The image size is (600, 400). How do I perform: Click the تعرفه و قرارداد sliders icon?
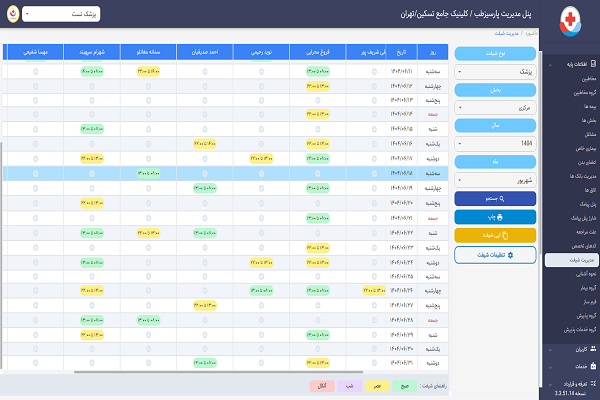point(593,383)
